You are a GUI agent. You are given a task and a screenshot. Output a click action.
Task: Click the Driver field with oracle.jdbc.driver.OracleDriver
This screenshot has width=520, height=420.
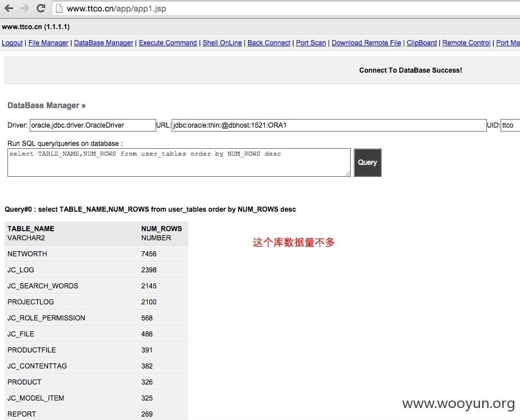click(93, 125)
